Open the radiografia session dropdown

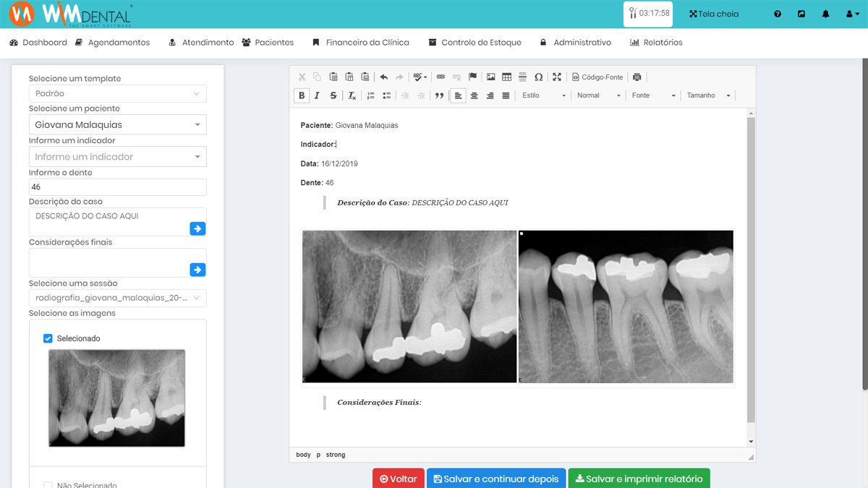click(117, 298)
